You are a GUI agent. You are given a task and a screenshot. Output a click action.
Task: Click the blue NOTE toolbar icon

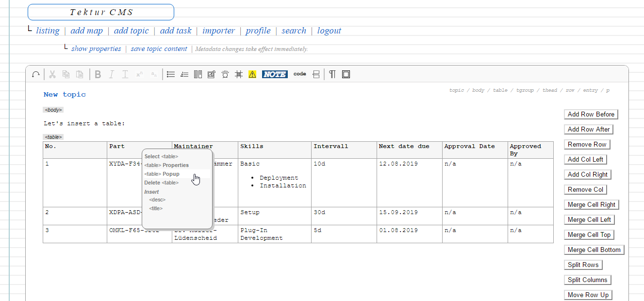click(x=275, y=74)
